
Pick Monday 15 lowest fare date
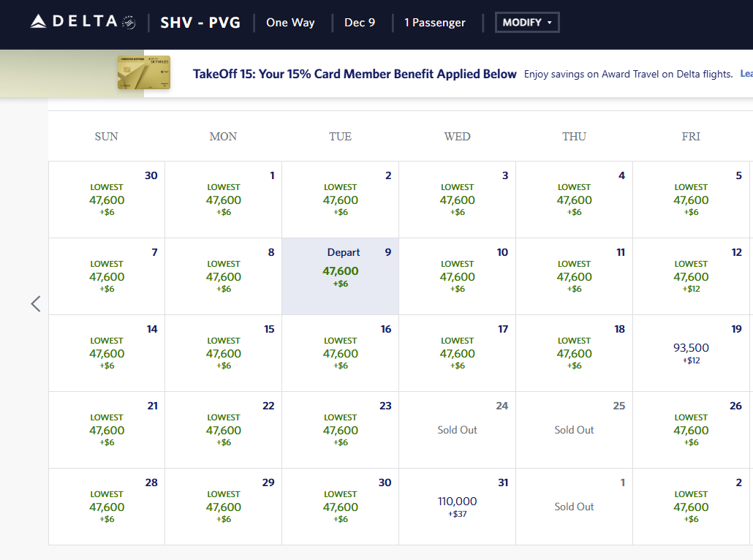click(224, 353)
